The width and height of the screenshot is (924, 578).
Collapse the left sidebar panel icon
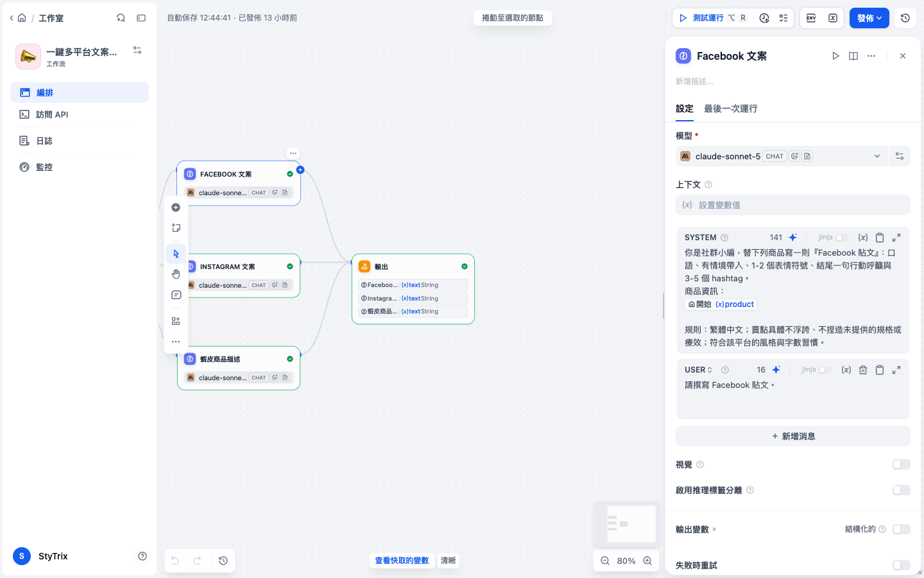(141, 18)
